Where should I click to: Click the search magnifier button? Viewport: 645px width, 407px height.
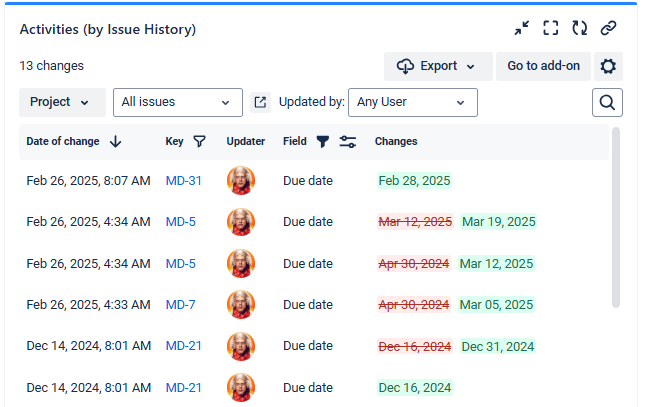(607, 102)
